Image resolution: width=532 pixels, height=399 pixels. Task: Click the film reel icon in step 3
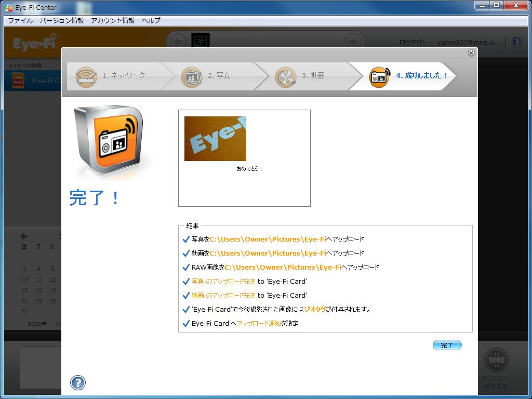point(286,77)
